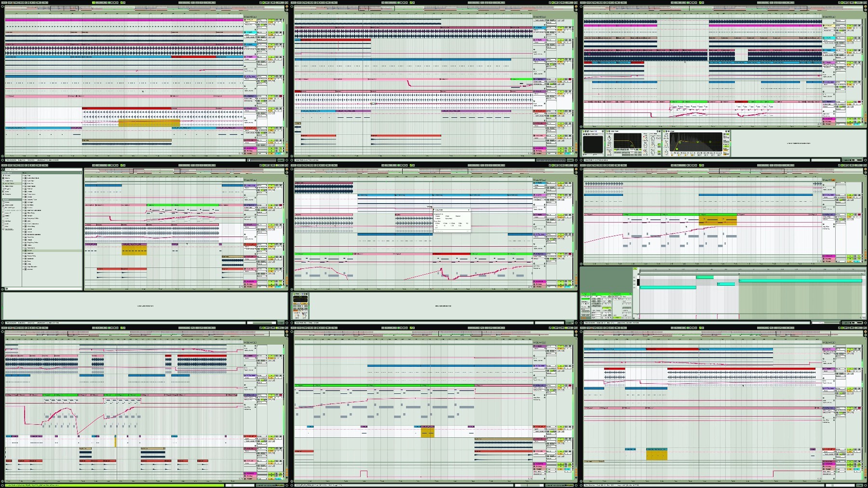This screenshot has height=488, width=868.
Task: Click yellow selected clip in bottom-right window
Action: [x=657, y=454]
